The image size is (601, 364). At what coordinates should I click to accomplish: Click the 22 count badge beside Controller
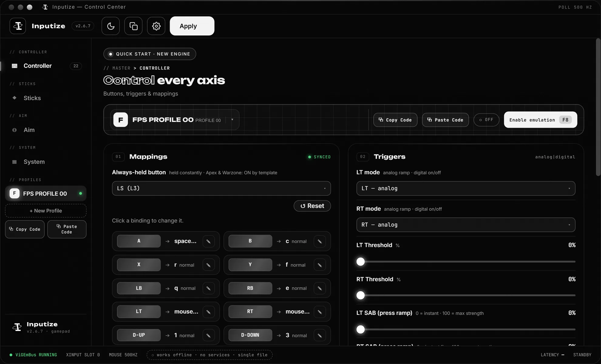[76, 66]
